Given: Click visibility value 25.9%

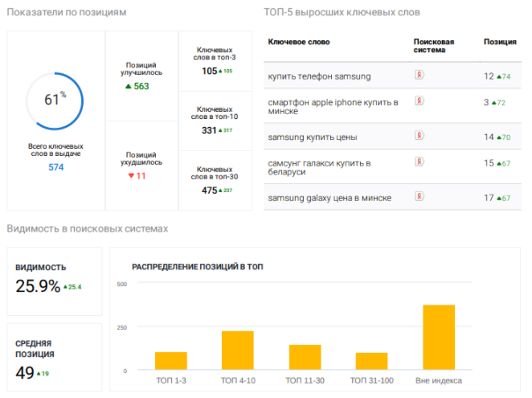Looking at the screenshot, I should [38, 286].
